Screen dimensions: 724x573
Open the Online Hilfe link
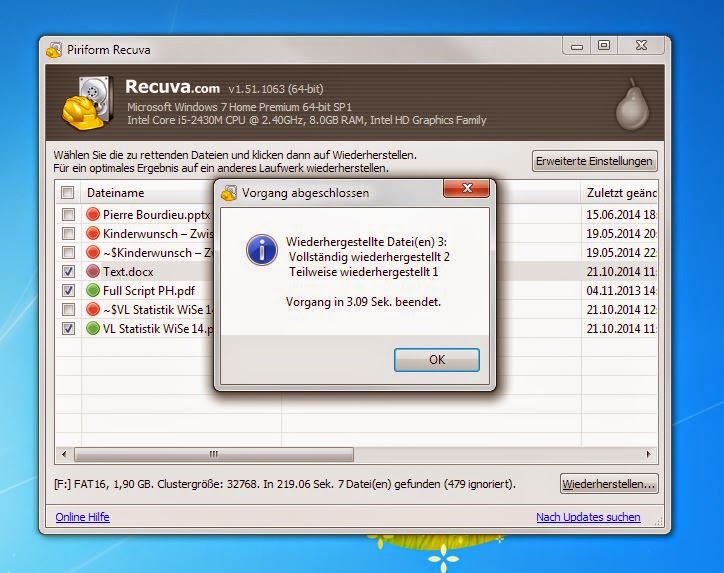coord(82,517)
